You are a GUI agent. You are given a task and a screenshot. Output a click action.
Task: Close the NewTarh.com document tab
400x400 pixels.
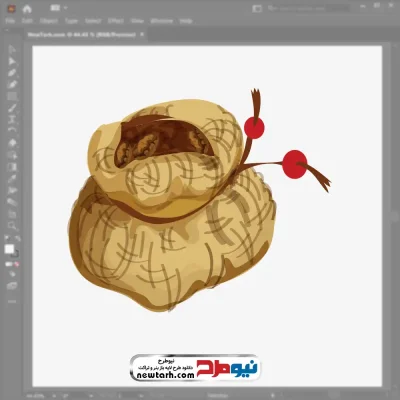142,34
